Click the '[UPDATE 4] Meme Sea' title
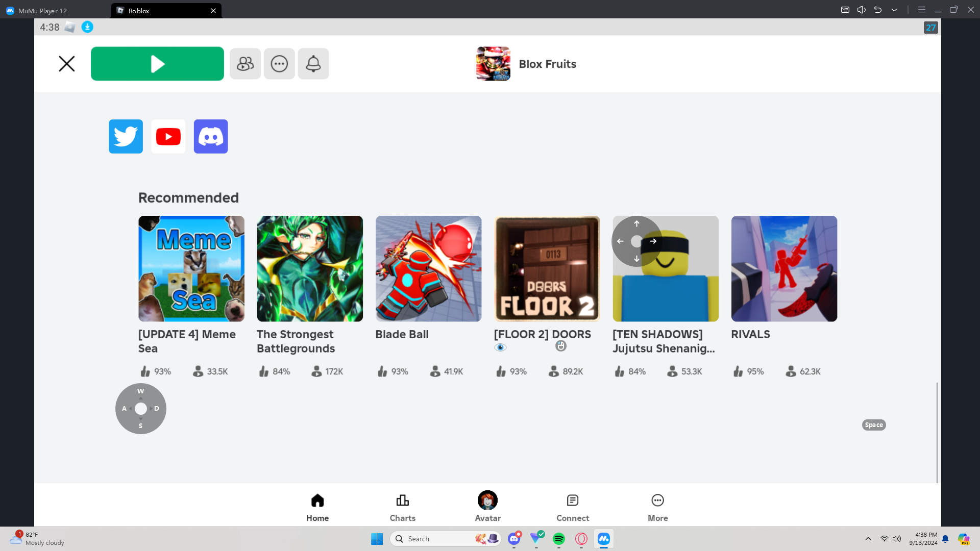980x551 pixels. pos(187,341)
